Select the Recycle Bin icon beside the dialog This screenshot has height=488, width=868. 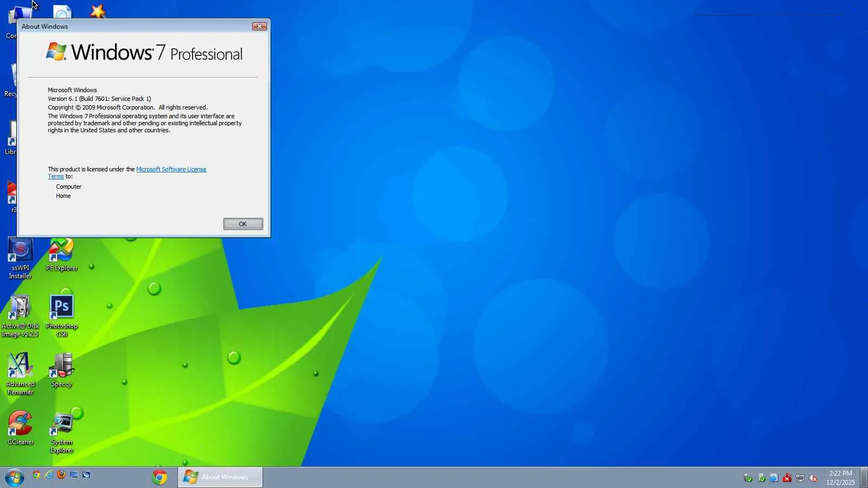(12, 80)
